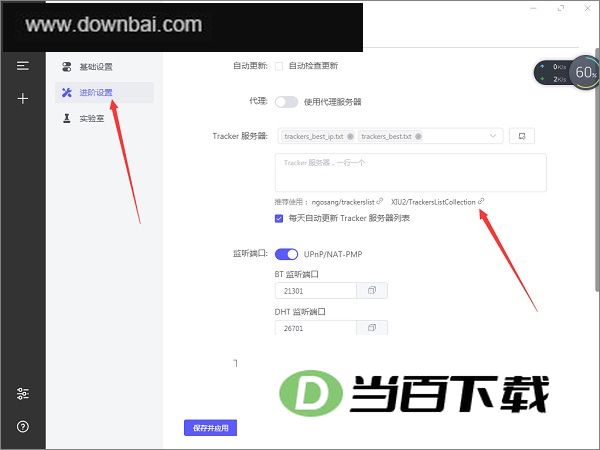Open the hamburger task list menu icon
This screenshot has width=600, height=450.
pos(23,66)
